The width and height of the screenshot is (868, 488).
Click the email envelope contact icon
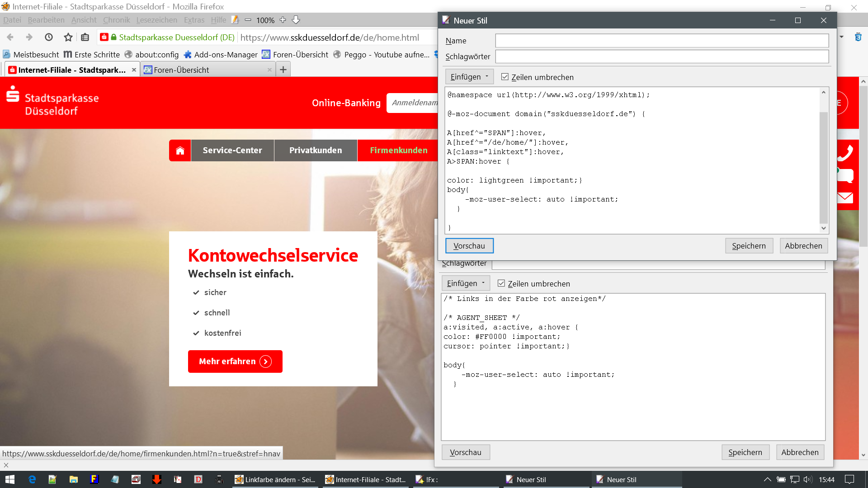[x=844, y=197]
